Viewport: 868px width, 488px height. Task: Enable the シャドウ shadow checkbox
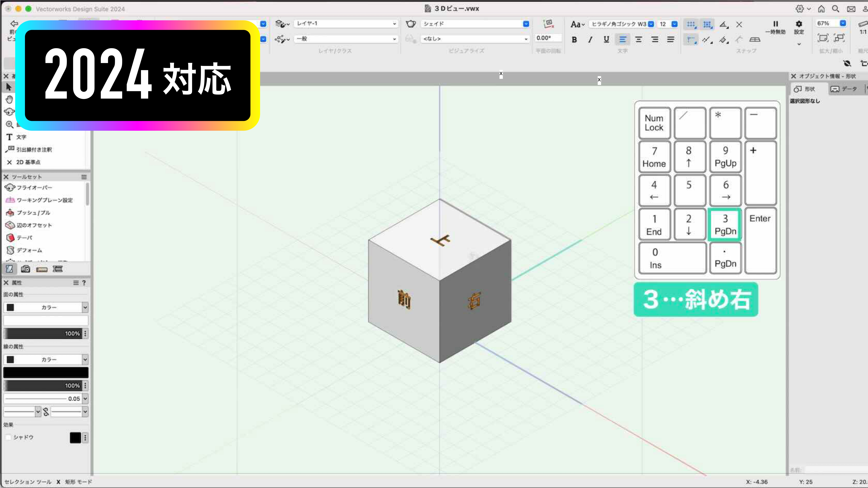pyautogui.click(x=8, y=437)
